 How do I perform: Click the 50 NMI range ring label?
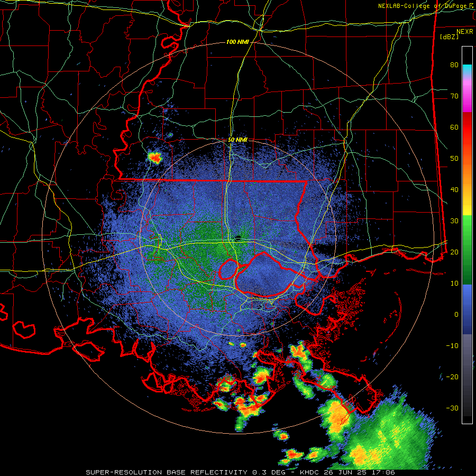coord(237,140)
